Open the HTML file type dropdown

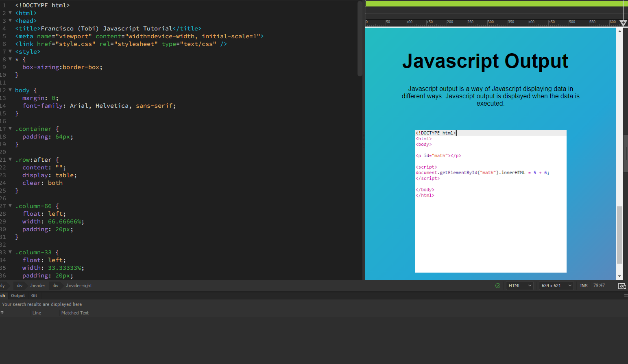[519, 286]
